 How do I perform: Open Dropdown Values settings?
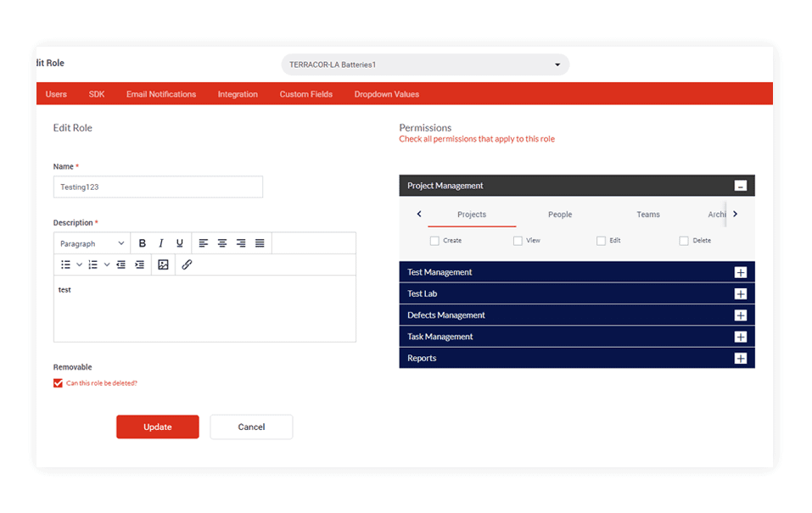pos(387,94)
